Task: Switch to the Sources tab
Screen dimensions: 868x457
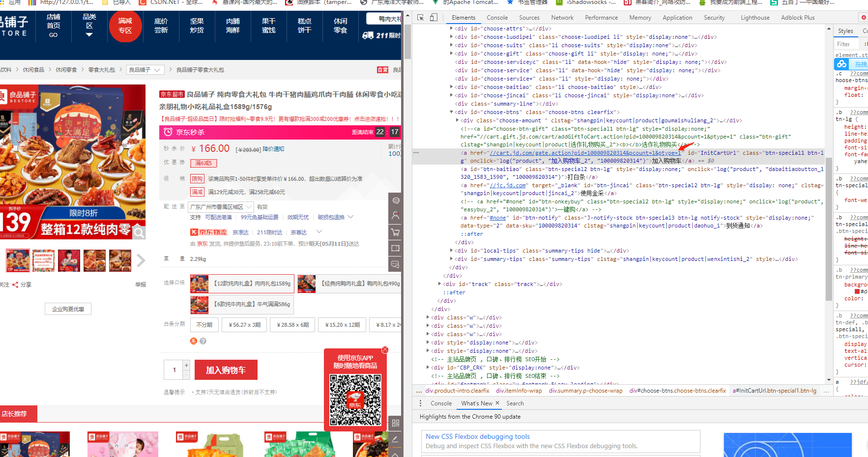Action: click(x=529, y=18)
